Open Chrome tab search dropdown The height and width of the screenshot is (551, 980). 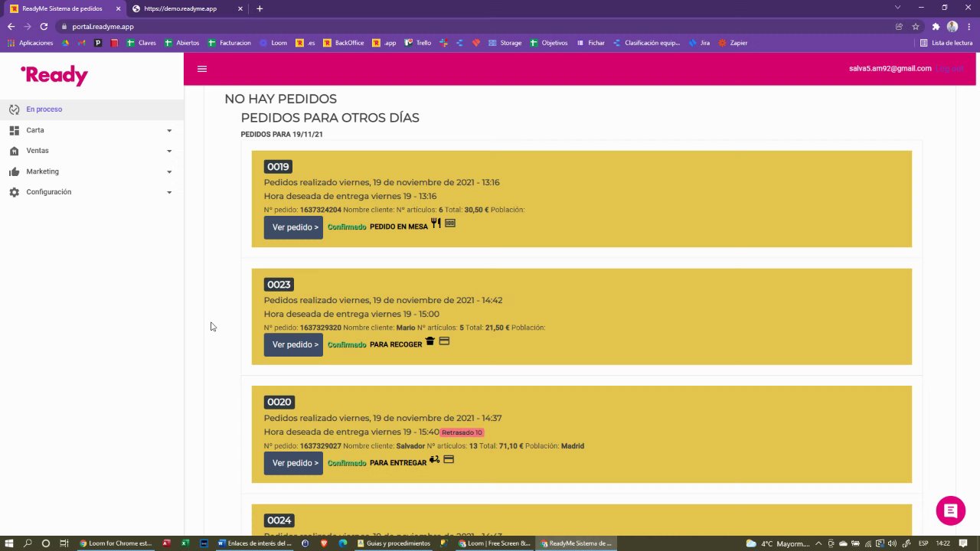point(897,8)
